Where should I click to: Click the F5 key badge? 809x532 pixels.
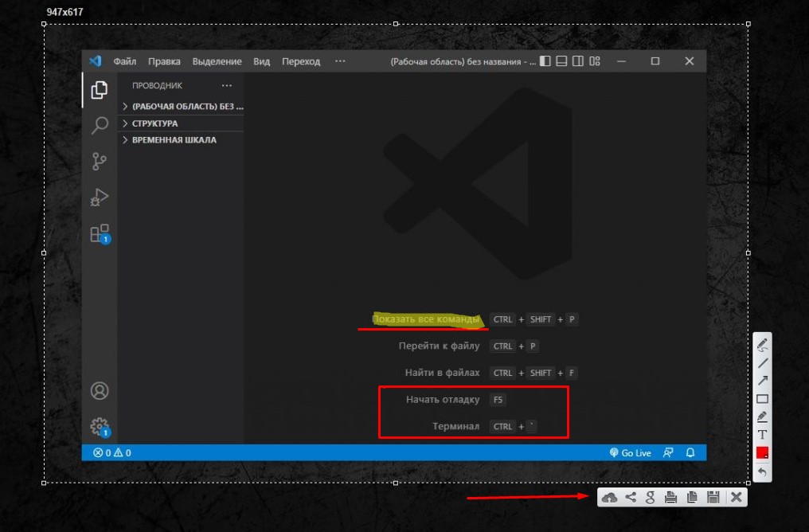click(x=498, y=399)
